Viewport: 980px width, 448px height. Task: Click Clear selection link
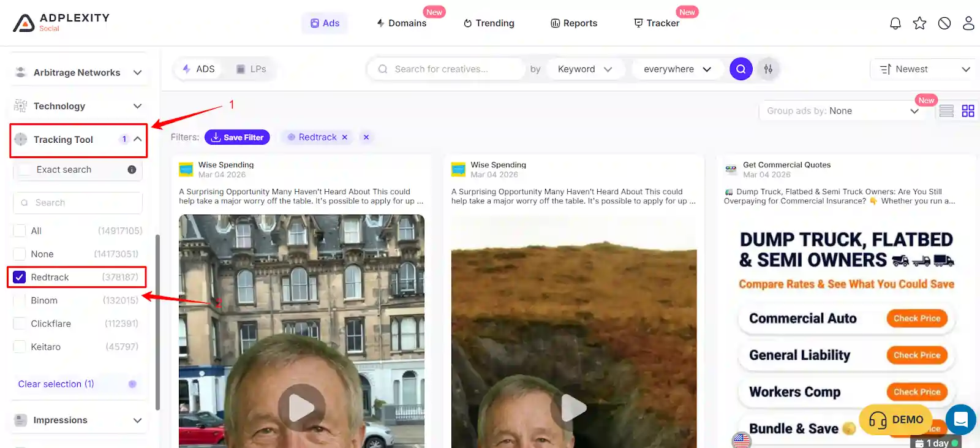[x=56, y=384]
